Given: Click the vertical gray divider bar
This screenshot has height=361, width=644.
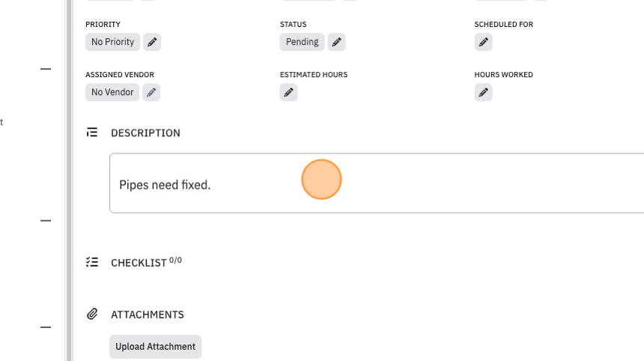Looking at the screenshot, I should pos(69,180).
